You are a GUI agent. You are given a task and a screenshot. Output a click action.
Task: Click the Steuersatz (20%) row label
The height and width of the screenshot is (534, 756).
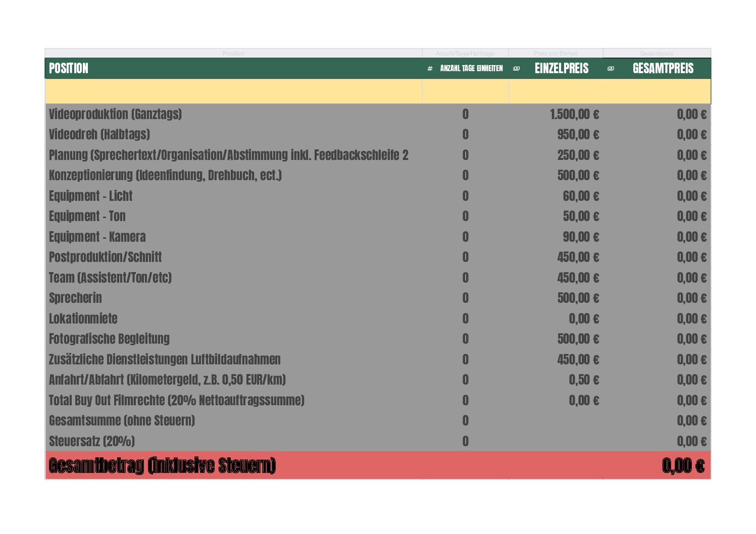[x=91, y=441]
